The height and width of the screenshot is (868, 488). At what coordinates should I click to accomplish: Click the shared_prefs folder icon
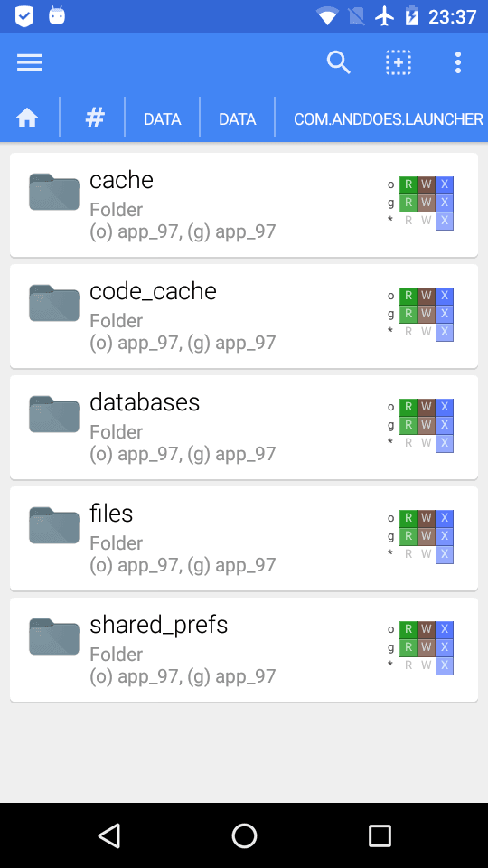click(54, 636)
